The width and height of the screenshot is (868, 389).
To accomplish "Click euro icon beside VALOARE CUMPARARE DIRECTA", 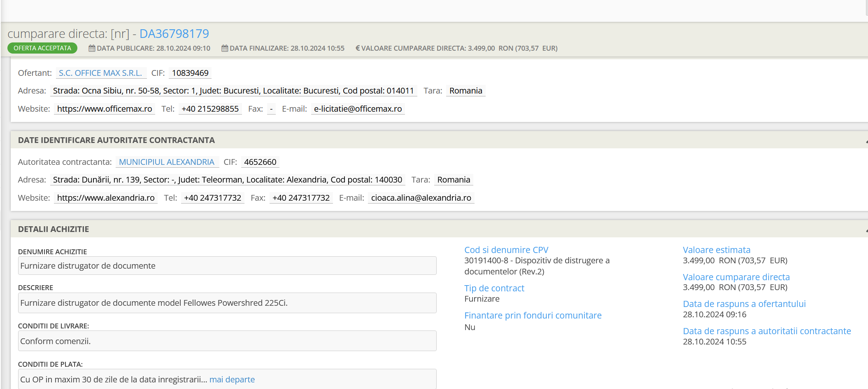I will click(x=358, y=48).
